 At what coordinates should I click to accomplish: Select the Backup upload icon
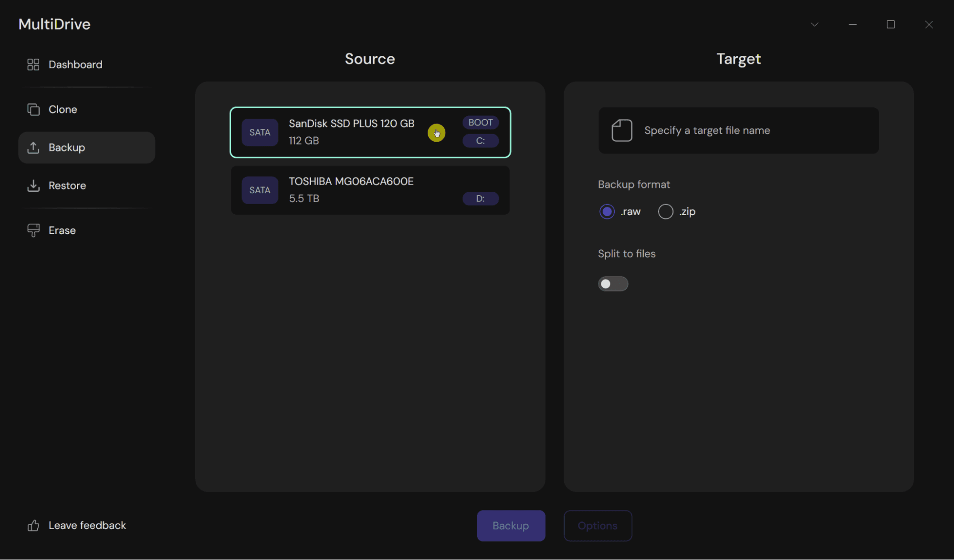point(33,147)
